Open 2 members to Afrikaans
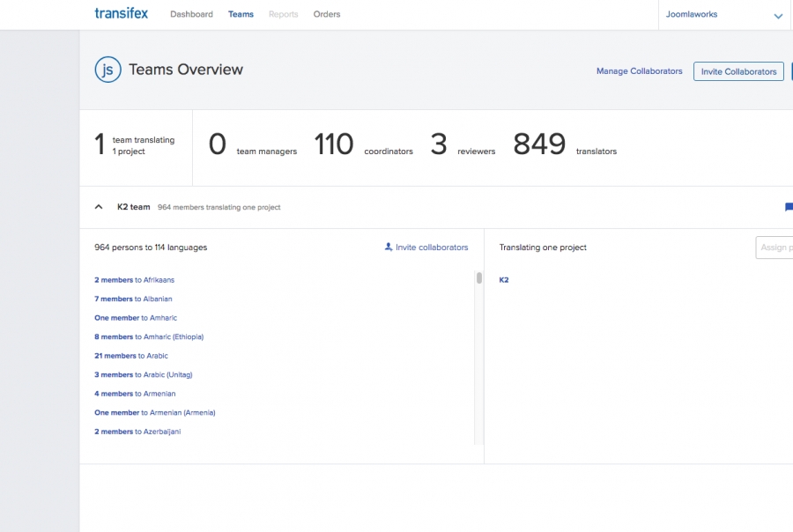Screen dimensions: 793x532 [x=134, y=280]
